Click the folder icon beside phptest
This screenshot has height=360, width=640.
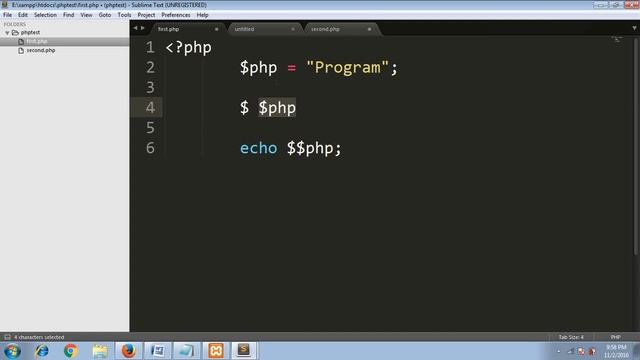[x=15, y=32]
